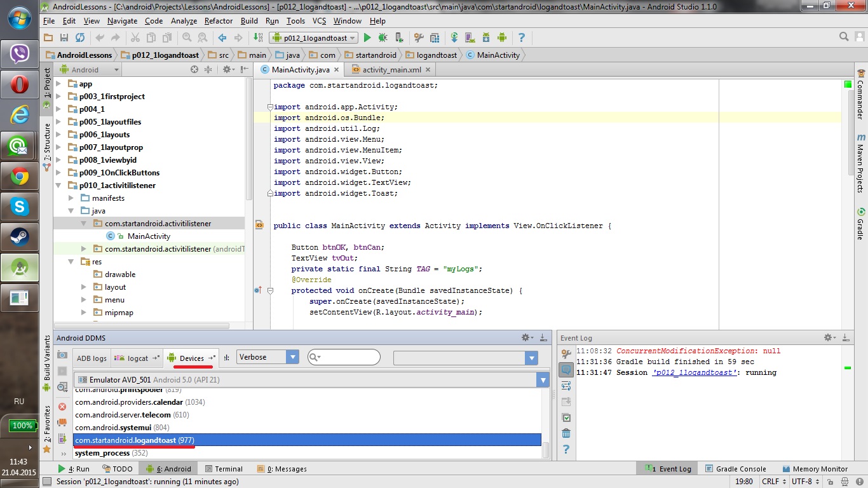Click the Save All disk icon
This screenshot has width=868, height=488.
[64, 38]
